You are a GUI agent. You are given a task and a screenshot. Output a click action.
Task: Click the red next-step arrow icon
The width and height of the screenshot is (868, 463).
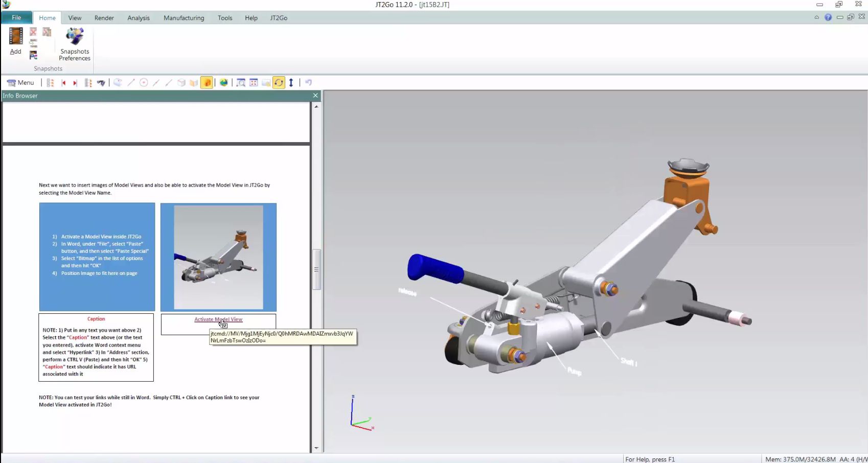tap(75, 82)
